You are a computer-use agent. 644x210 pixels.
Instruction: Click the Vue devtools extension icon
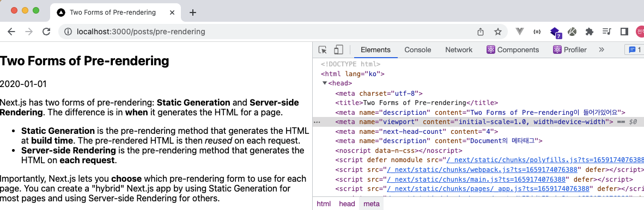(x=520, y=32)
